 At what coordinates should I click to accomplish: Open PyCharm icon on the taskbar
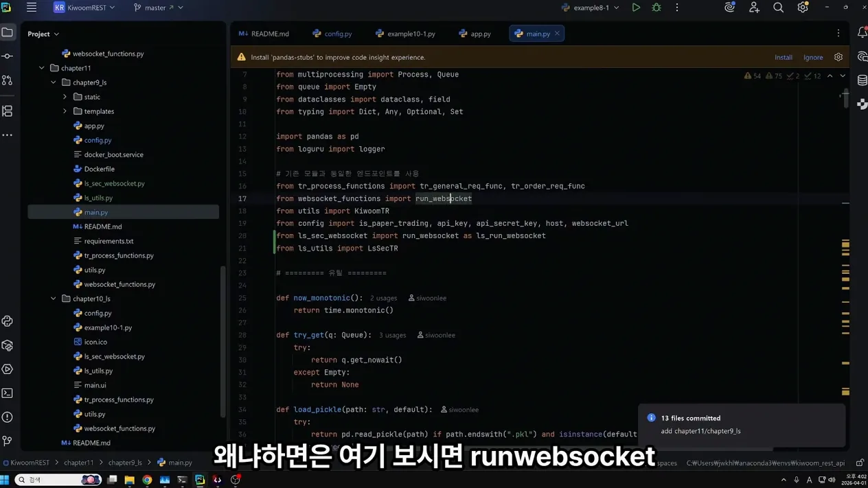[x=200, y=480]
